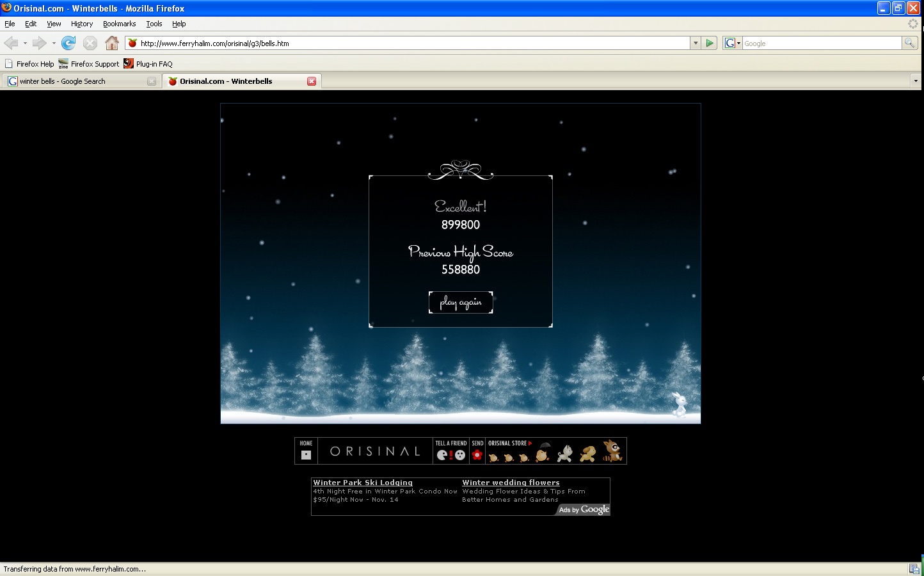
Task: Click the Forward arrow button
Action: pyautogui.click(x=40, y=43)
